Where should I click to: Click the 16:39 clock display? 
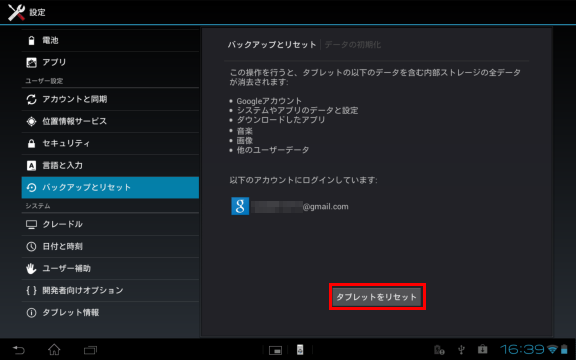click(x=522, y=349)
